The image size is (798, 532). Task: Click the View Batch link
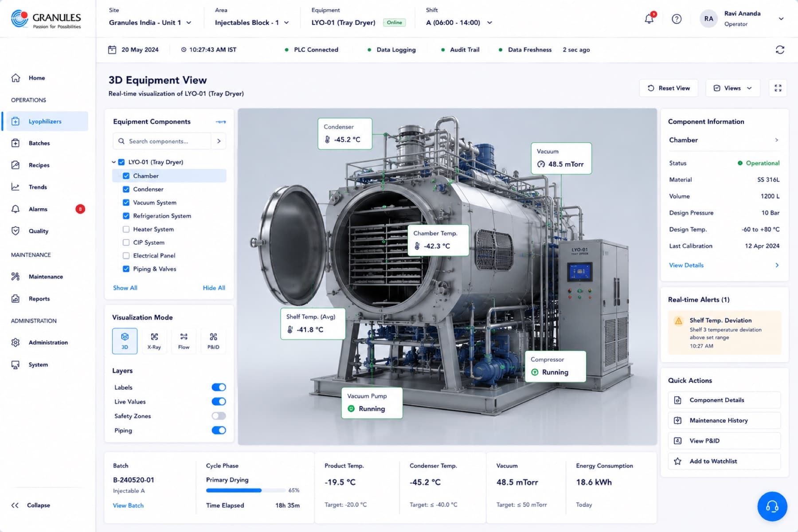(x=128, y=505)
